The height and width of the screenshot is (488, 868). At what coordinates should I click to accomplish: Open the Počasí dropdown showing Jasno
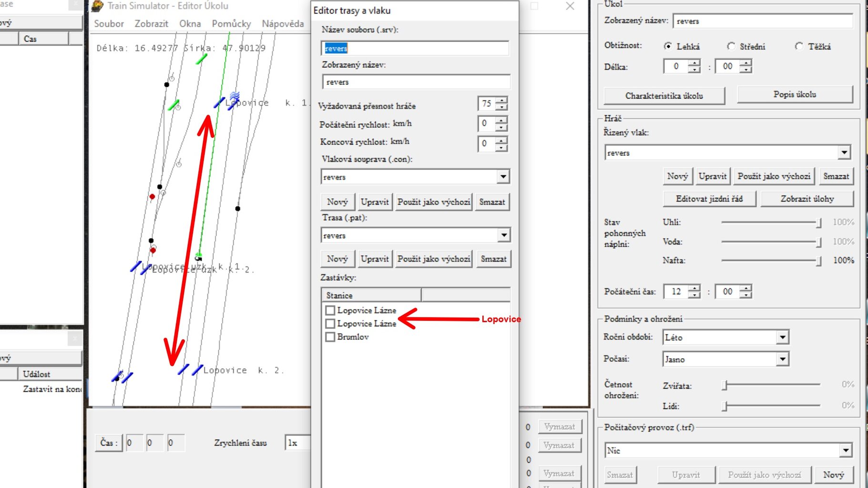click(x=782, y=359)
